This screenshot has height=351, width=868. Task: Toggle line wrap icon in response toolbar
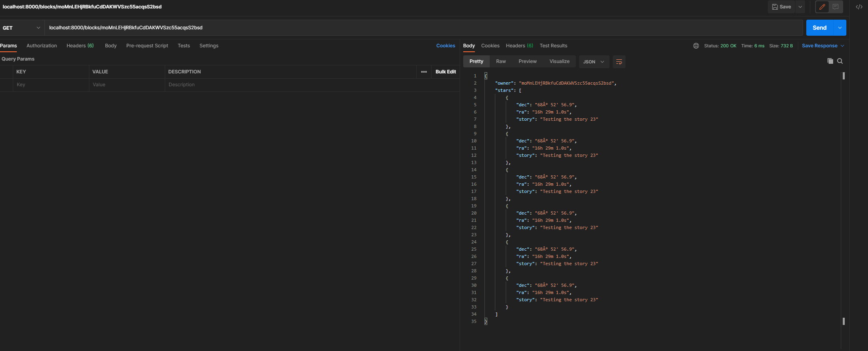(x=619, y=62)
